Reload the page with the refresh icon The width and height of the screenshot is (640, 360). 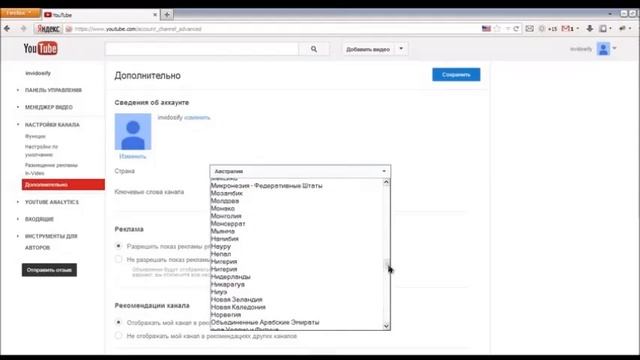[516, 29]
